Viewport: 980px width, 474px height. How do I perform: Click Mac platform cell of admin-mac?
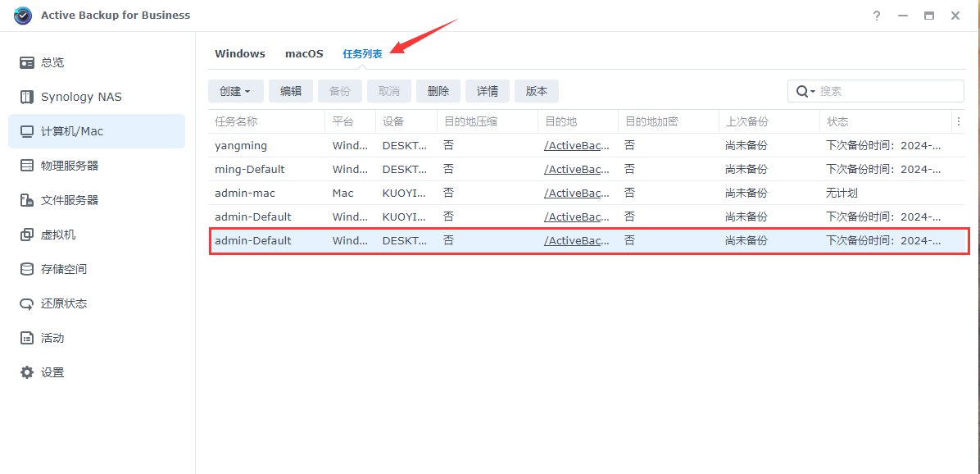pos(343,193)
